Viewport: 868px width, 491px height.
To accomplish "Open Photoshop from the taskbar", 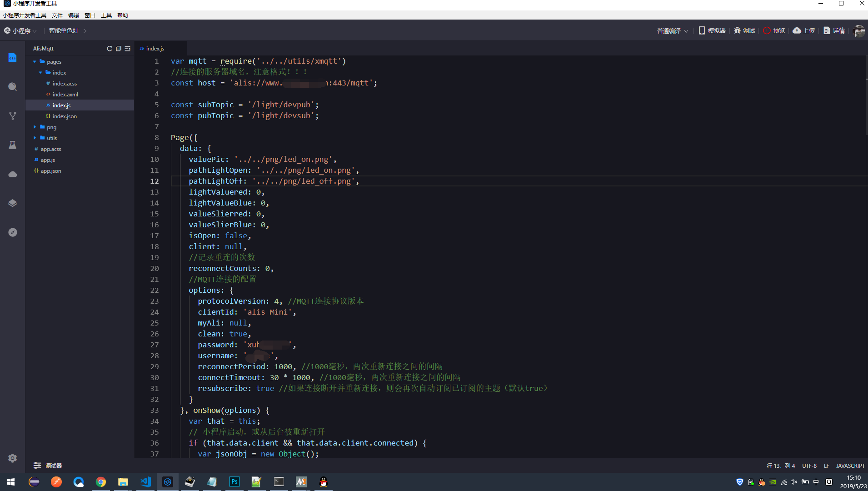I will (x=234, y=482).
